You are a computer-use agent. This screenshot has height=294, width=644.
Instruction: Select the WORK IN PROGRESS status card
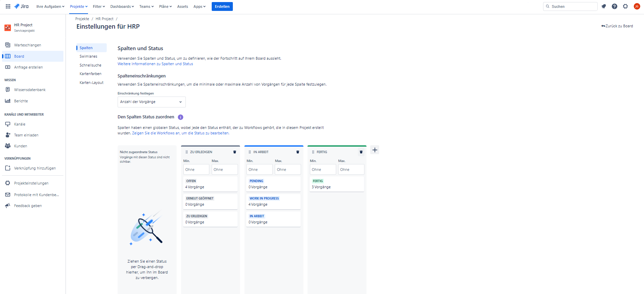pos(273,202)
